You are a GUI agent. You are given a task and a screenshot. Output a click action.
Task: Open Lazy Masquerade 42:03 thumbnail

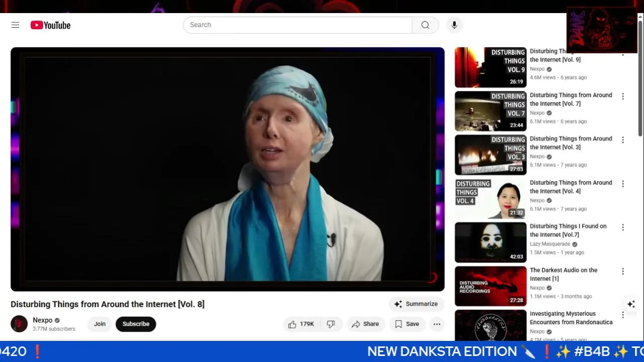[x=491, y=242]
